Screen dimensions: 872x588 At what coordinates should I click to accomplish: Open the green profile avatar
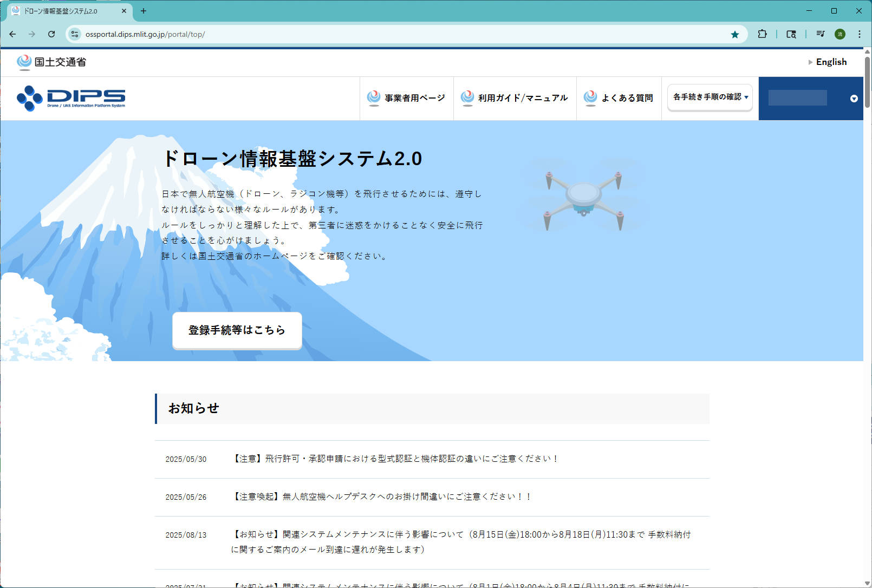840,34
